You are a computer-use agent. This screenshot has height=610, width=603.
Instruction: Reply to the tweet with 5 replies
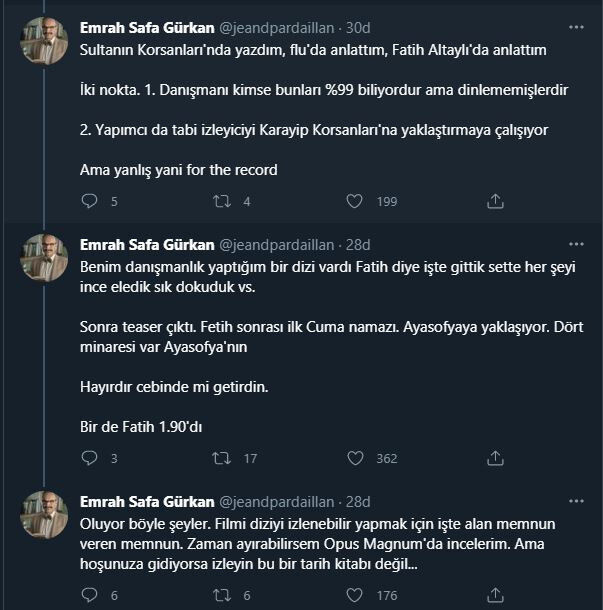[x=89, y=201]
